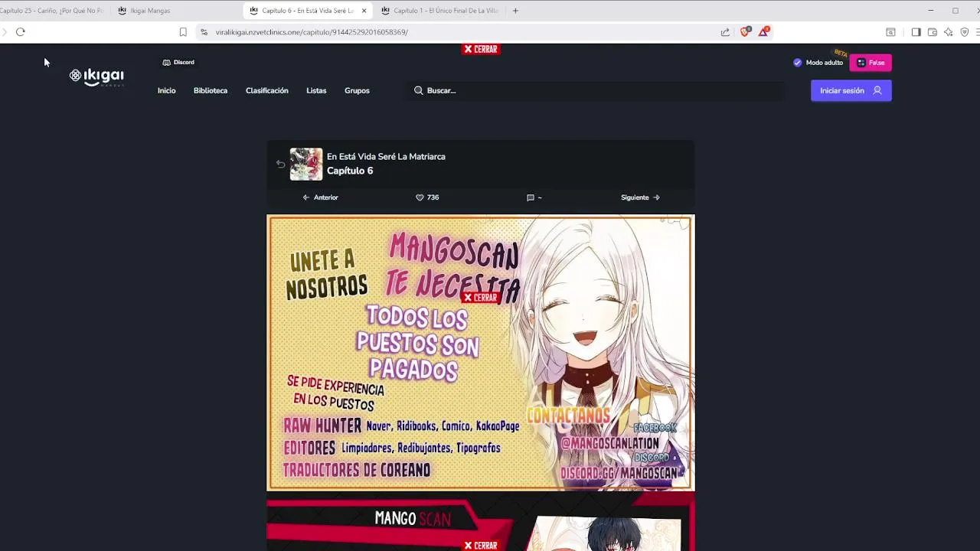The height and width of the screenshot is (551, 980).
Task: Bookmark this page with the bookmark icon
Action: click(x=183, y=32)
